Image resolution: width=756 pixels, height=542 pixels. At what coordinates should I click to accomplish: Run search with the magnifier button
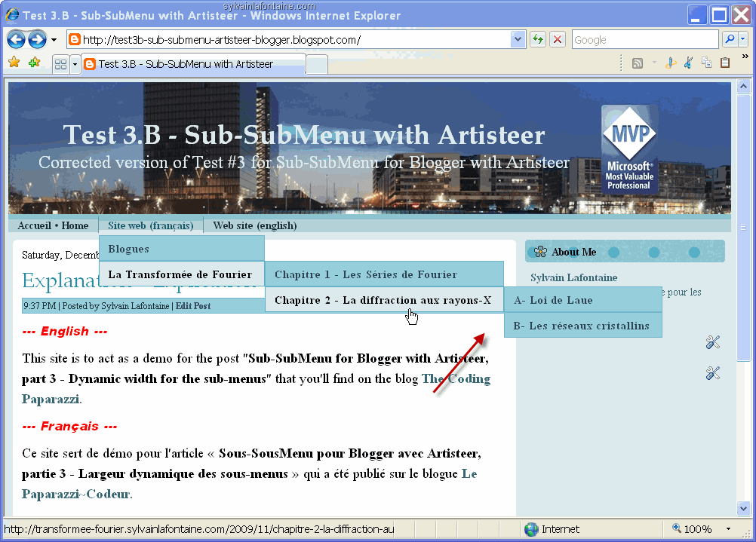pos(730,39)
